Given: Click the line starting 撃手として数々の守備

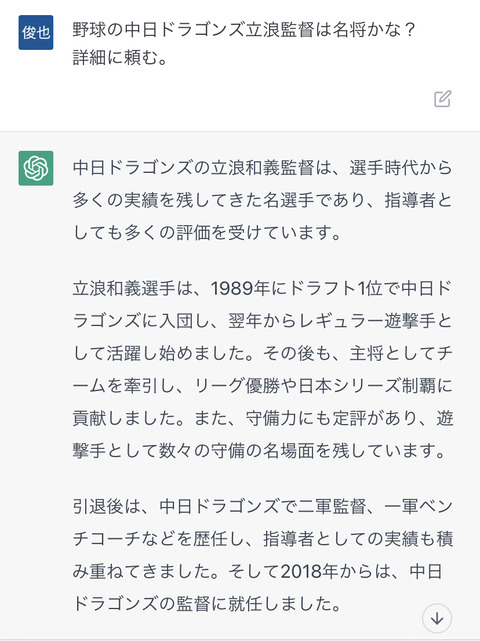Looking at the screenshot, I should (259, 450).
